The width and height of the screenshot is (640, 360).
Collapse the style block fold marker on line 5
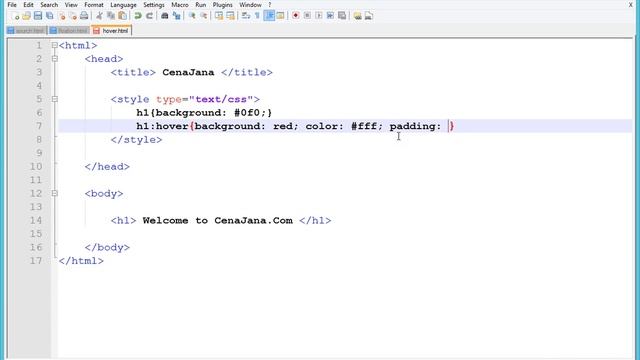point(55,99)
